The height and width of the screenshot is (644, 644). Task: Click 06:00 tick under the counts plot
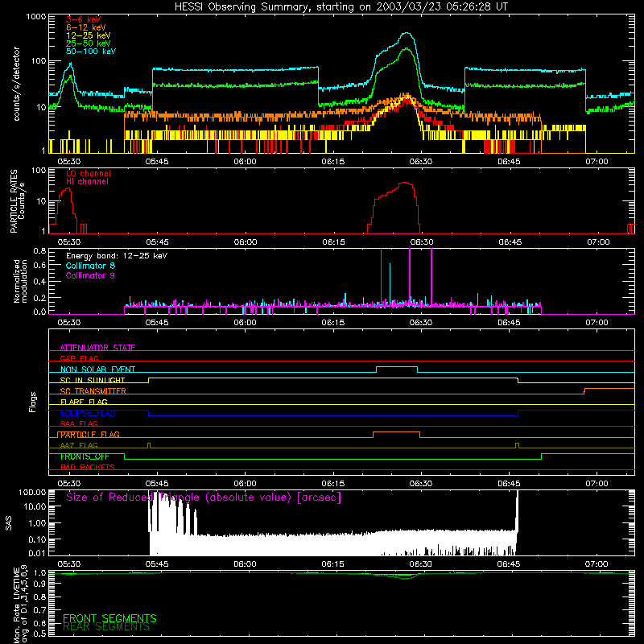[246, 162]
